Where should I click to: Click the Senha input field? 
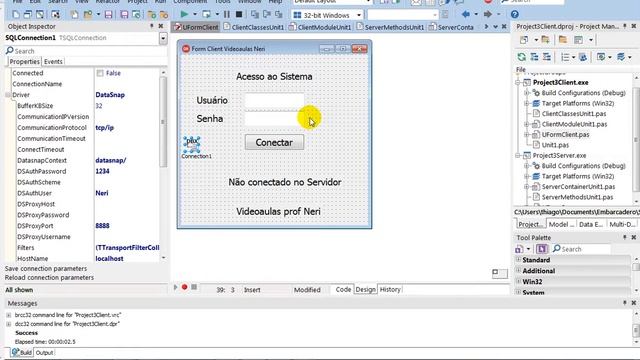click(274, 119)
